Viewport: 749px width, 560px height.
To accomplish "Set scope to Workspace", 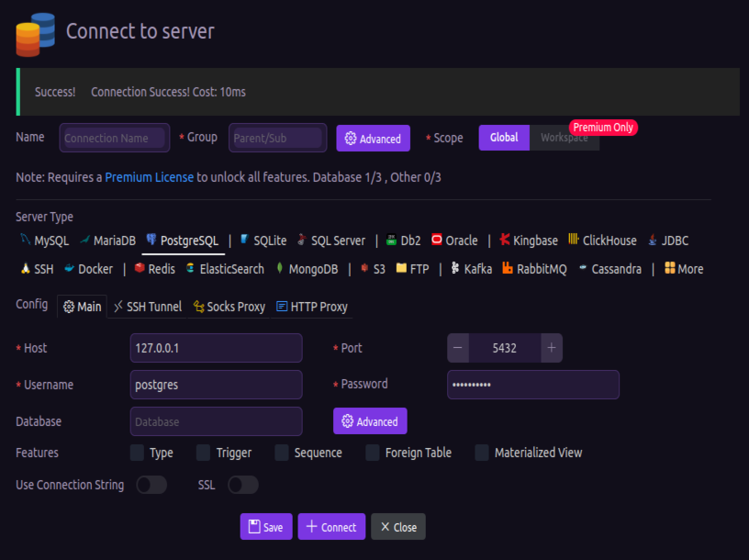I will (x=565, y=138).
